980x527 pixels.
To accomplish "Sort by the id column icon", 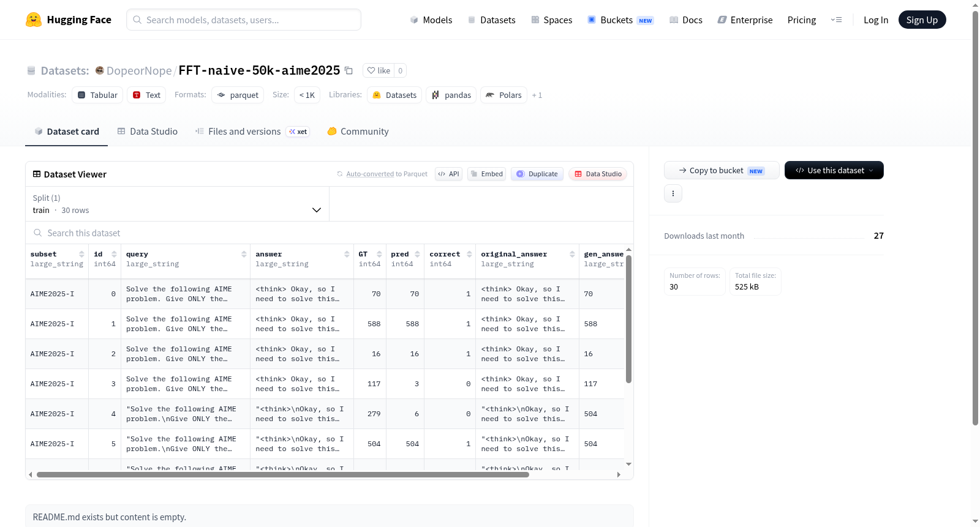I will click(114, 254).
